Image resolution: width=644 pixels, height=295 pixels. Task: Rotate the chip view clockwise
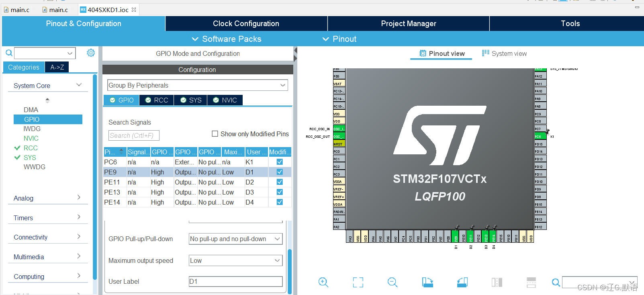(x=427, y=282)
